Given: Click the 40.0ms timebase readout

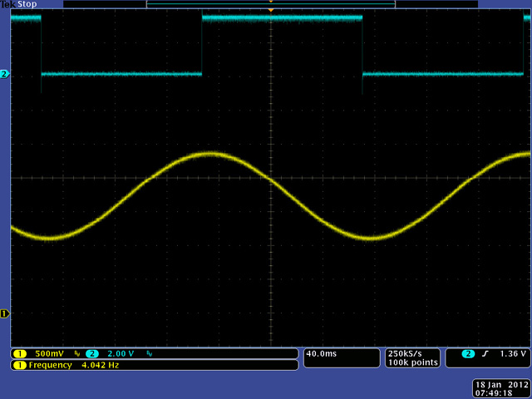Looking at the screenshot, I should [321, 353].
